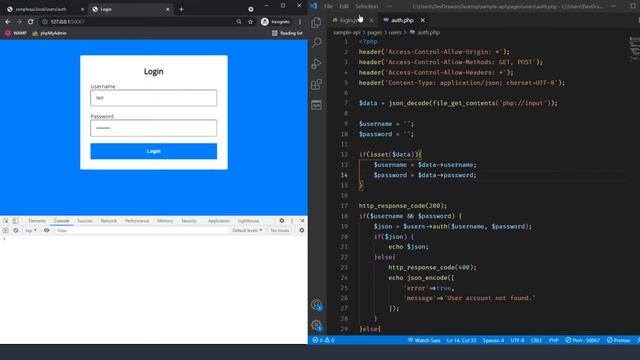The height and width of the screenshot is (360, 640).
Task: Click the errors and warnings status bar indicator
Action: click(x=324, y=340)
